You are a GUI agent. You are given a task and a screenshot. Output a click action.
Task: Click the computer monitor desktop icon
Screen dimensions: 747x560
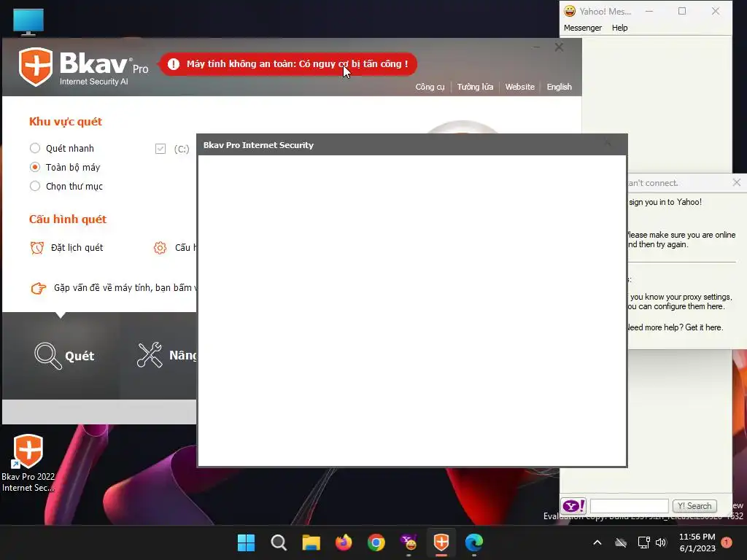28,22
